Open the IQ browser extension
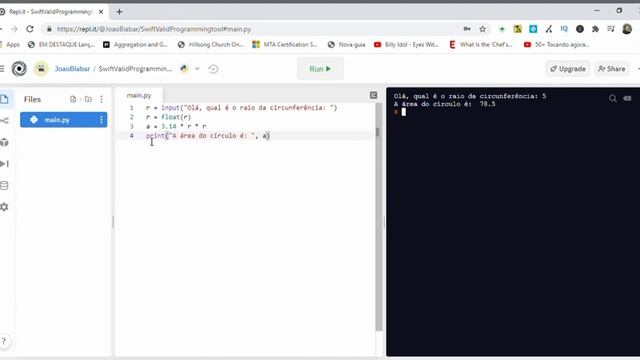 (x=564, y=29)
